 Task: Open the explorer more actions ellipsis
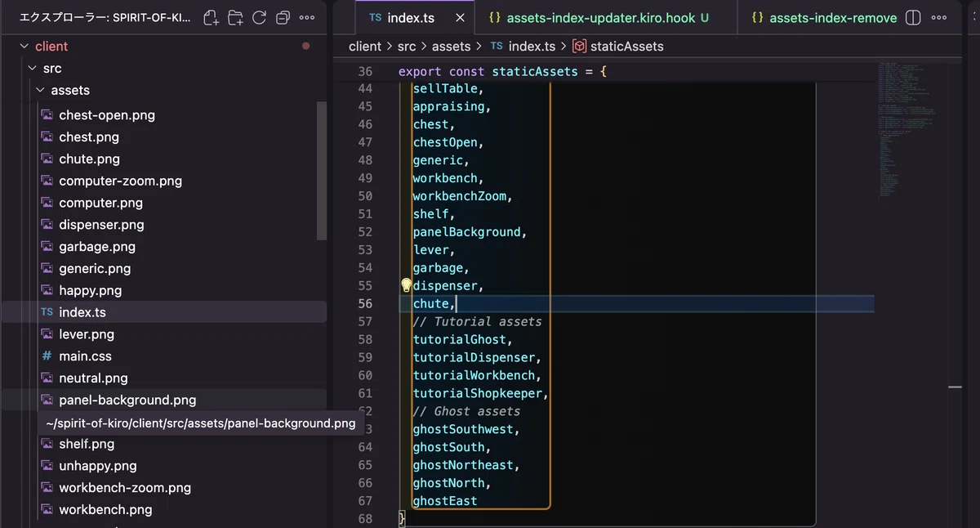307,17
